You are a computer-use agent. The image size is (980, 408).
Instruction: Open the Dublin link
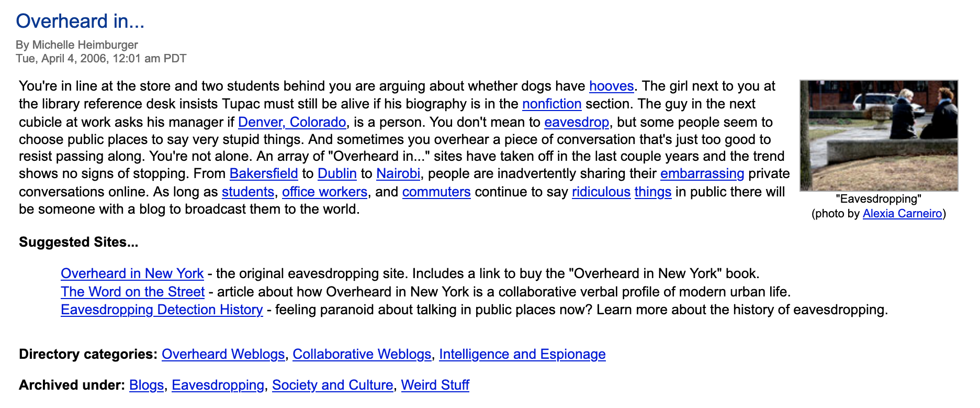click(337, 173)
